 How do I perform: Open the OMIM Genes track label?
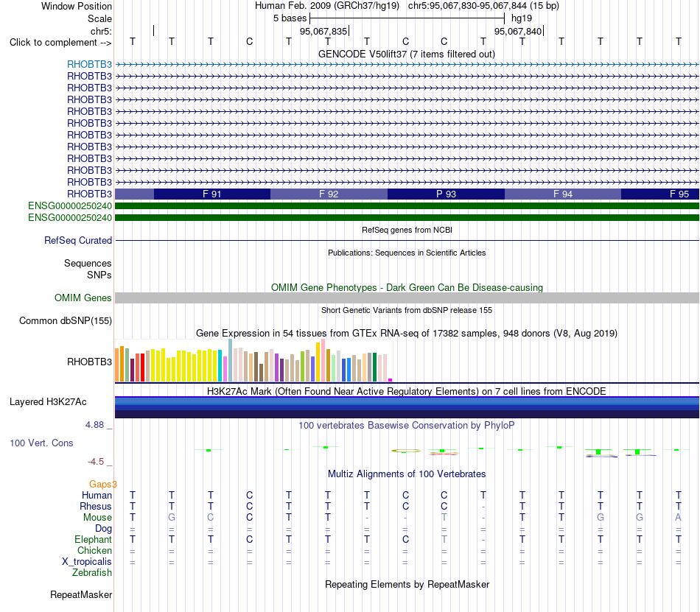pyautogui.click(x=83, y=298)
